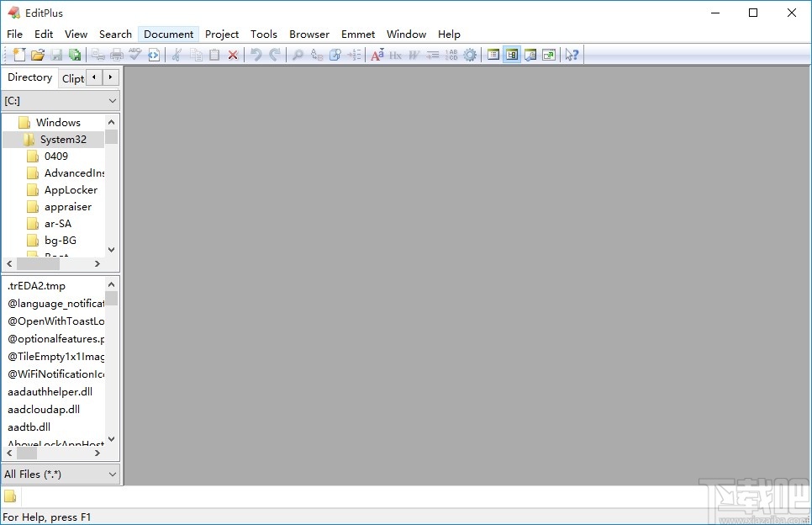Image resolution: width=812 pixels, height=525 pixels.
Task: Select the aadauthhelper.dll file
Action: pos(50,392)
